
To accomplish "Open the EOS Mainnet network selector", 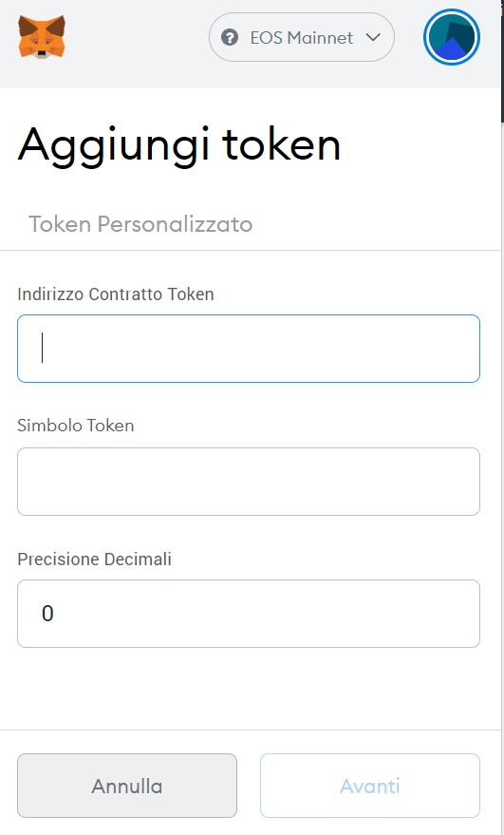I will pos(302,37).
